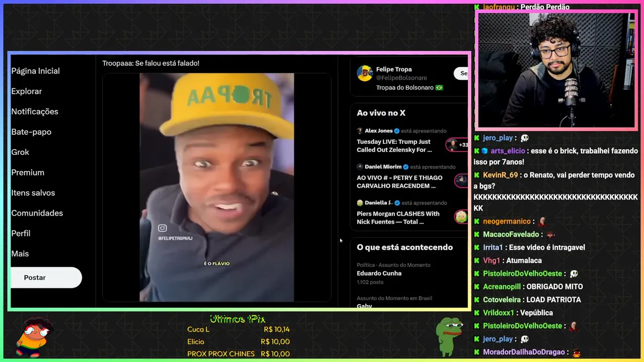Click MacacoFavelado username in chat
Screen dimensions: 644x362
(511, 234)
